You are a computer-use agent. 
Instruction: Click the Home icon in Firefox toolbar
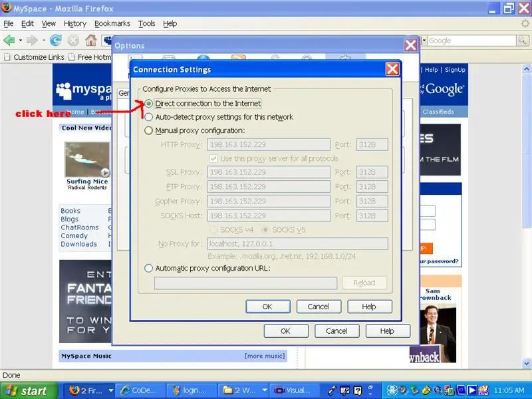[x=90, y=41]
